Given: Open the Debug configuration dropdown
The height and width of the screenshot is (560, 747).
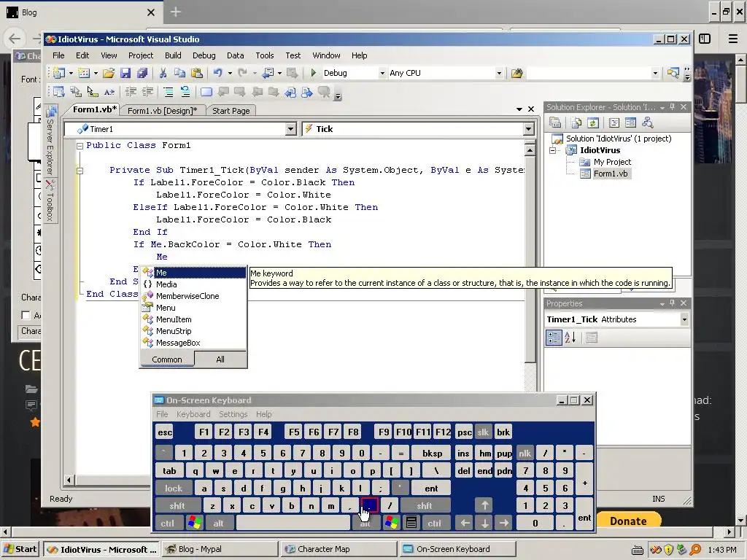Looking at the screenshot, I should point(382,74).
